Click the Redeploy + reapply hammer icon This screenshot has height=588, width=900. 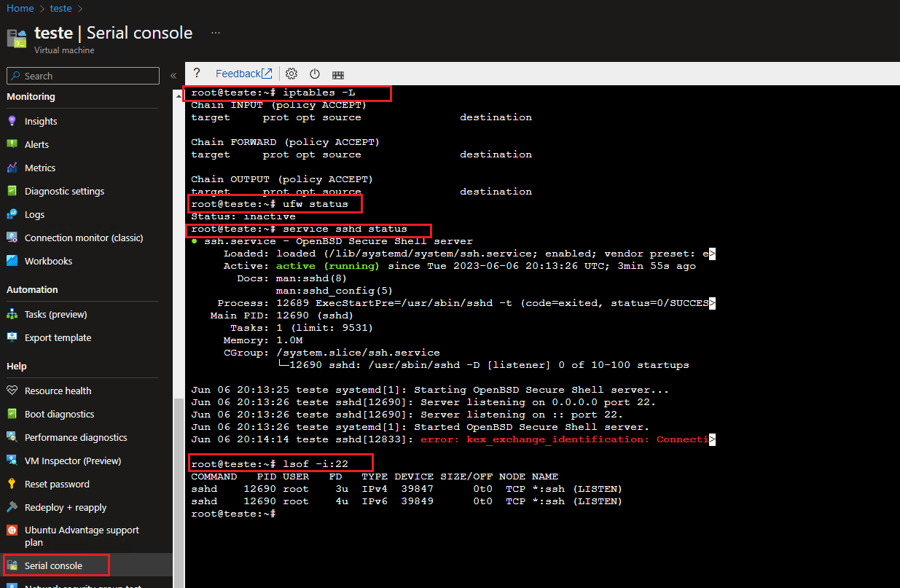12,507
